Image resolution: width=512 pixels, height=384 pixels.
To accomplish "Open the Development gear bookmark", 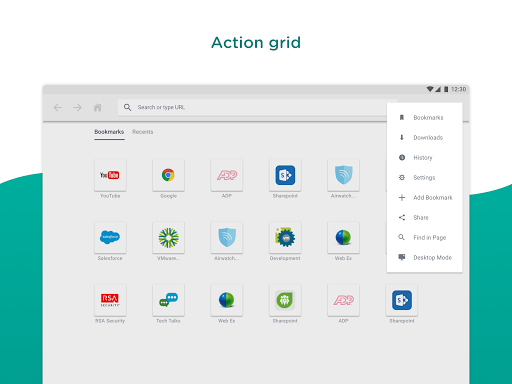I will point(285,237).
